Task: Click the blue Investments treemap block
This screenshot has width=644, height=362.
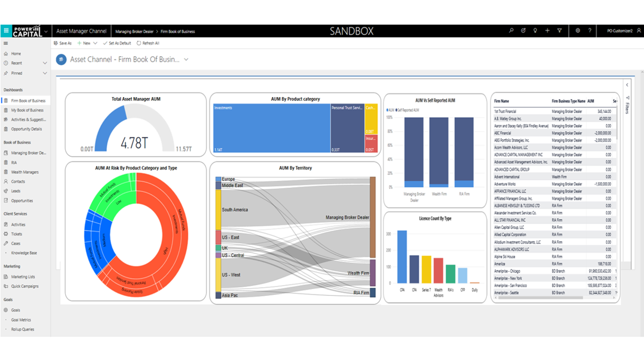Action: point(272,129)
